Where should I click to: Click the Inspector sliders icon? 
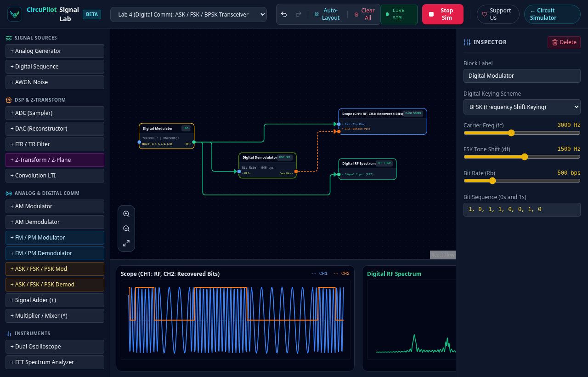467,42
